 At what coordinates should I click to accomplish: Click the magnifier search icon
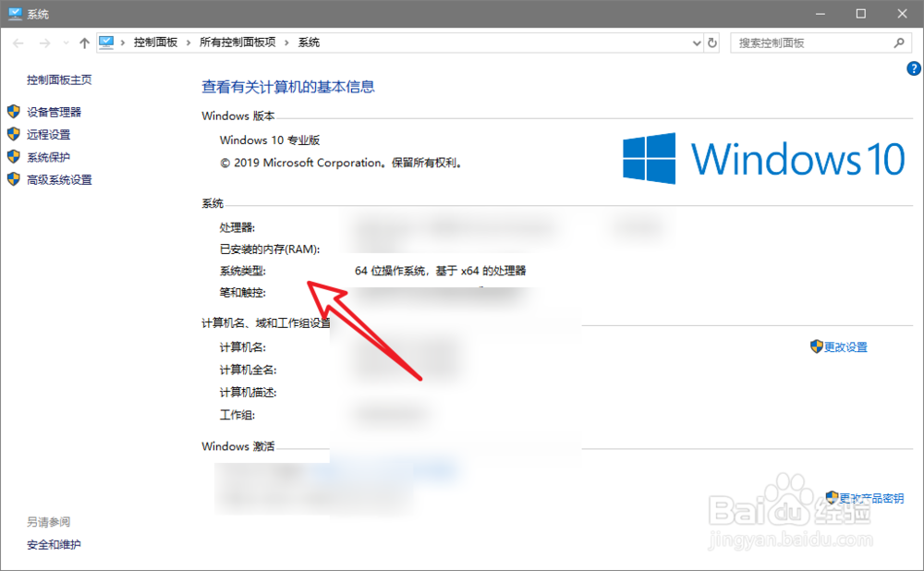pos(899,43)
